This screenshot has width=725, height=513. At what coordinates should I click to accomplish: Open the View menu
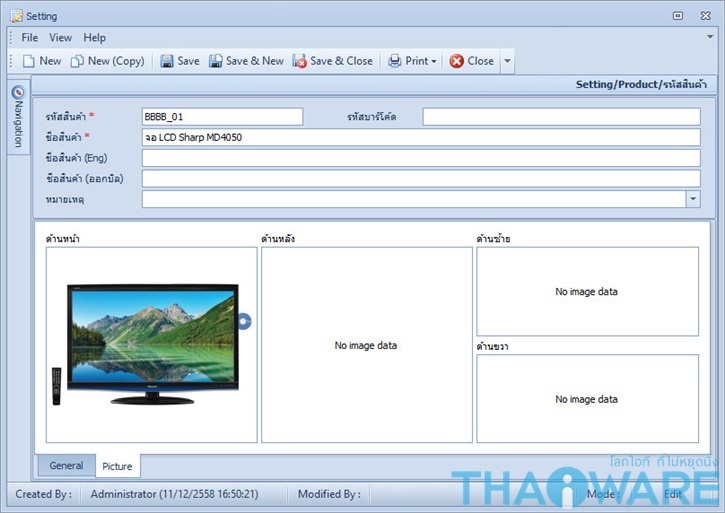61,37
